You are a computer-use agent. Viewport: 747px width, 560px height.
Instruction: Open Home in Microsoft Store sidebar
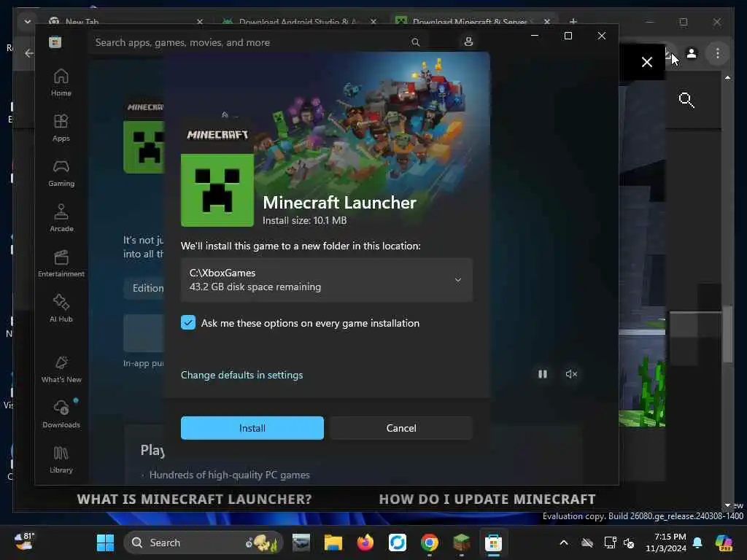click(x=61, y=82)
